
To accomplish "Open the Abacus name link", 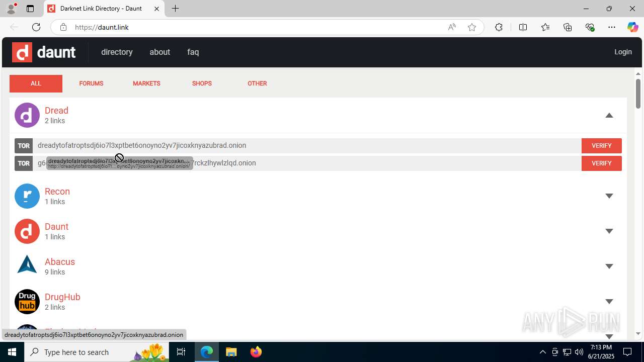I will 60,262.
